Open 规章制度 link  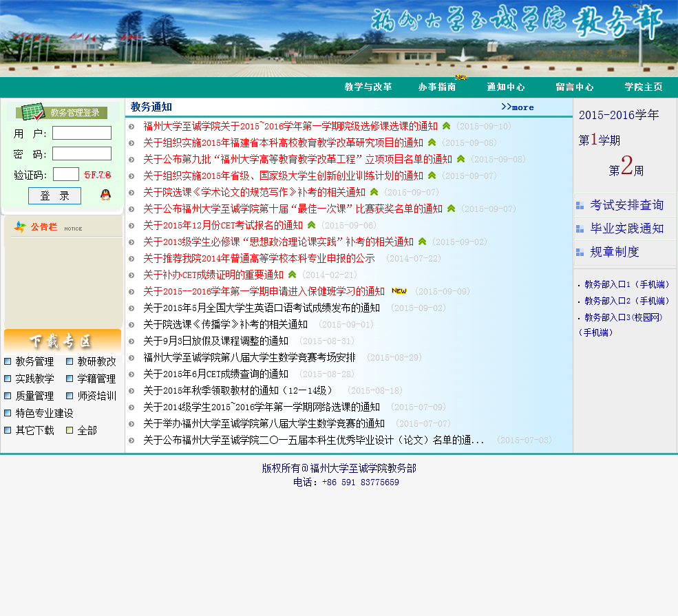click(x=615, y=252)
